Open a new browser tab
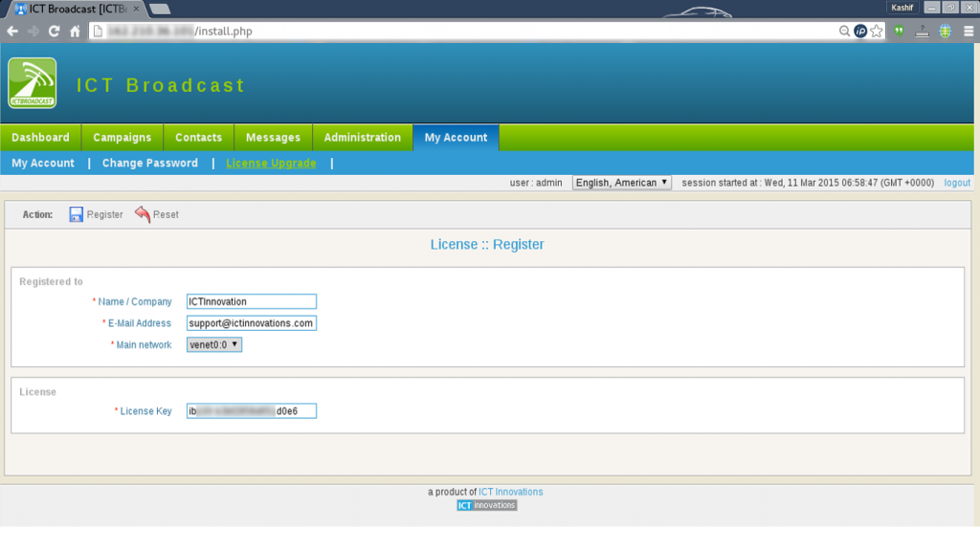Screen dimensions: 980x551 pos(160,9)
